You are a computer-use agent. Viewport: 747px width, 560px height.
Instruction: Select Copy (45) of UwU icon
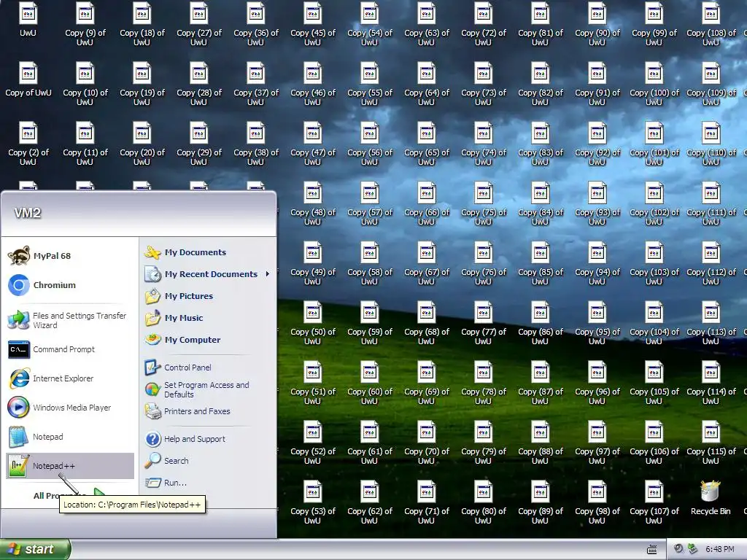coord(312,24)
